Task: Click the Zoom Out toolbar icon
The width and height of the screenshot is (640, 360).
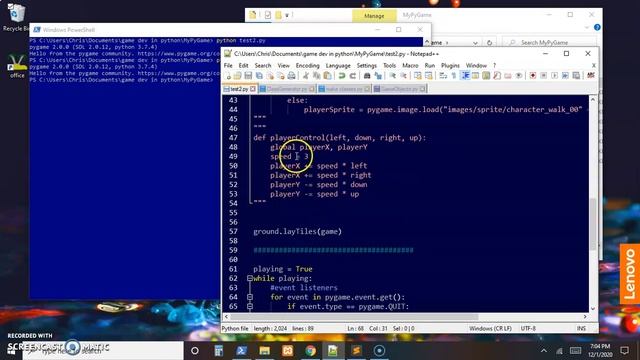Action: tap(403, 76)
